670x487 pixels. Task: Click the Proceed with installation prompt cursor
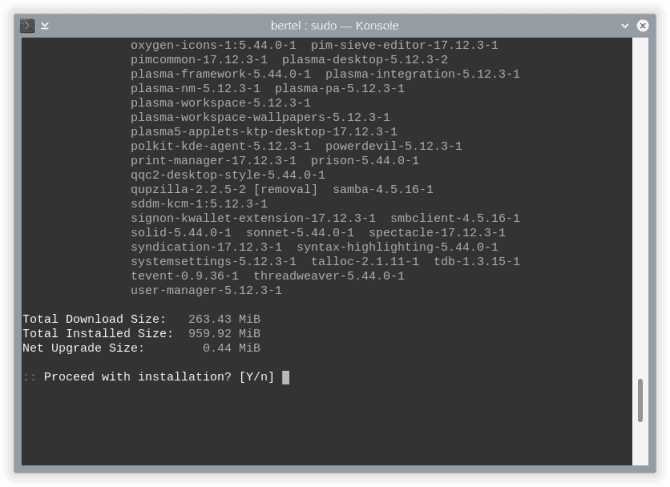[285, 377]
